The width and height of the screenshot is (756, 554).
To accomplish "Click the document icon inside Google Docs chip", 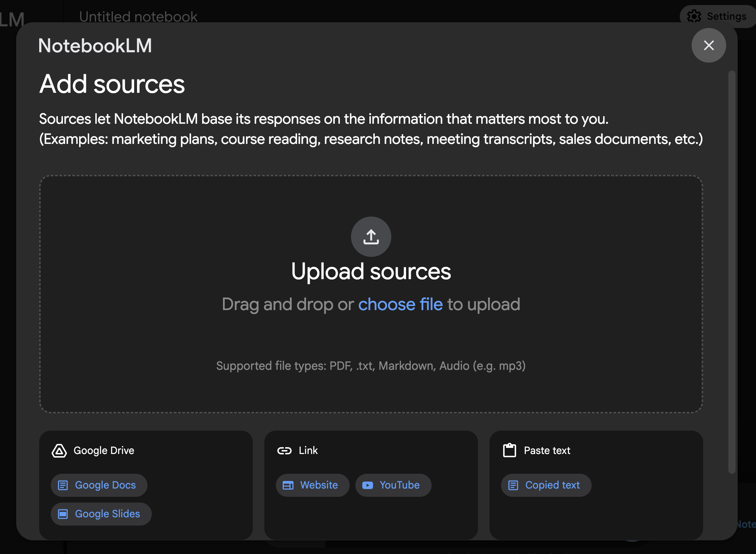I will 63,485.
